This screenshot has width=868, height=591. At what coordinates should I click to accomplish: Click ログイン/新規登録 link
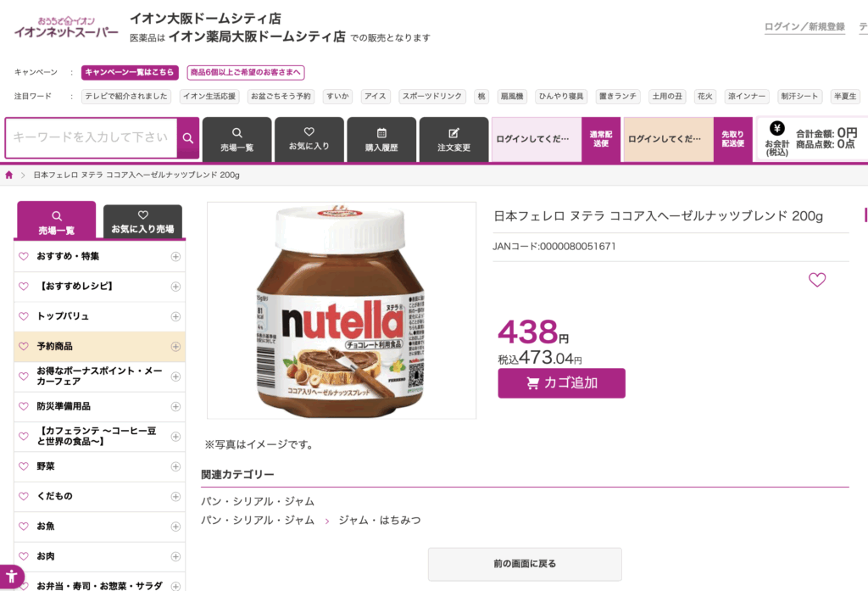tap(804, 27)
